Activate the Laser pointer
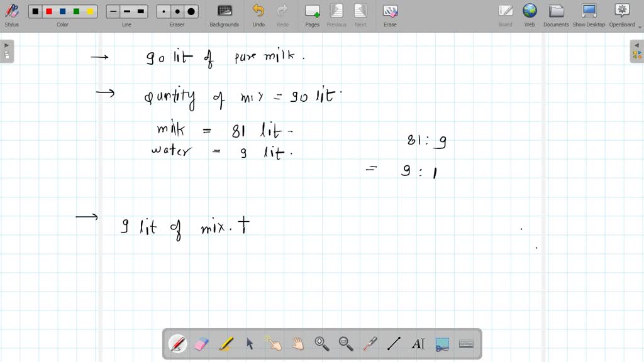 pyautogui.click(x=369, y=343)
